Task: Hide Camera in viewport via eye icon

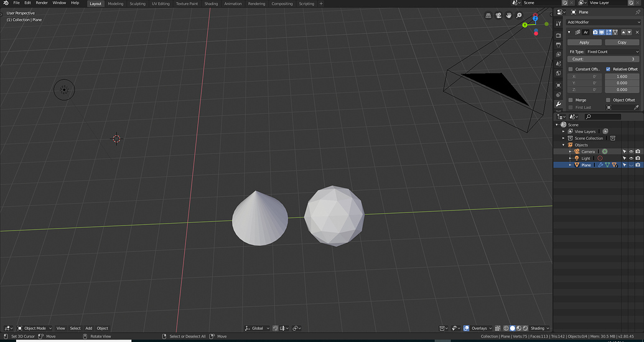Action: (x=632, y=151)
